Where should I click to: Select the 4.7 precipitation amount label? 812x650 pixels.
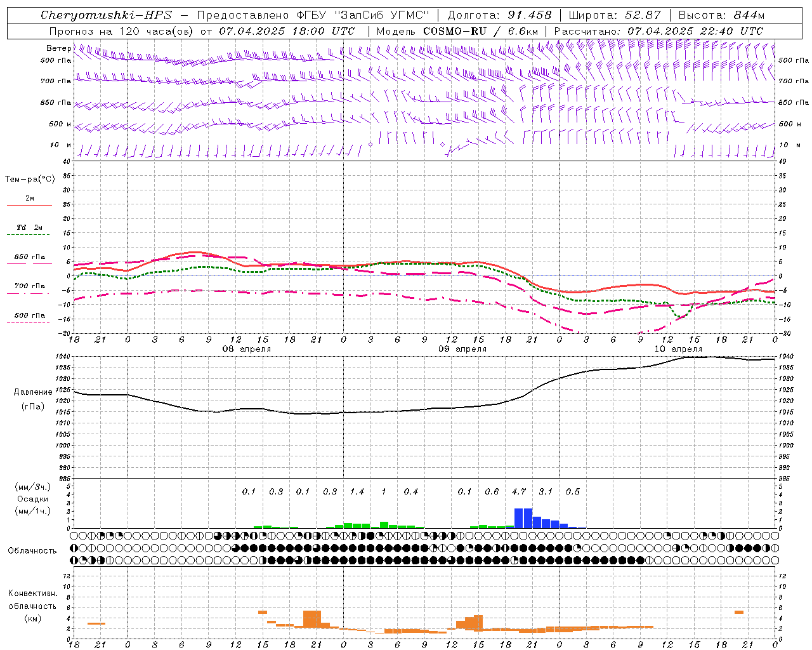tap(519, 491)
